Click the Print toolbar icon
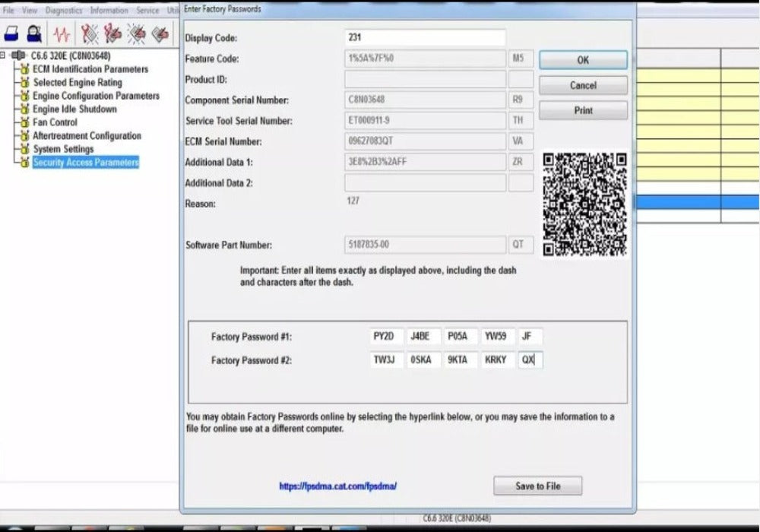This screenshot has height=532, width=760. (x=11, y=33)
